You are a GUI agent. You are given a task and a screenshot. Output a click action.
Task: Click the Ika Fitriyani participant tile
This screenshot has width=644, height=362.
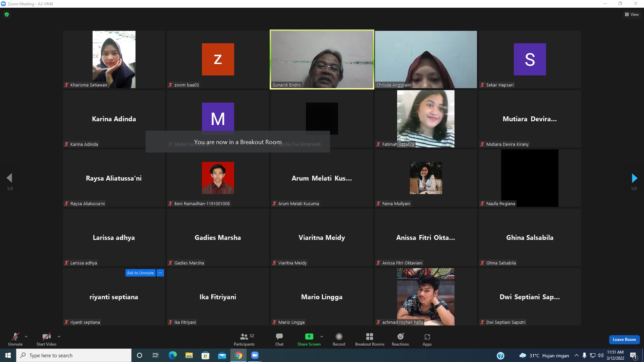tap(218, 297)
